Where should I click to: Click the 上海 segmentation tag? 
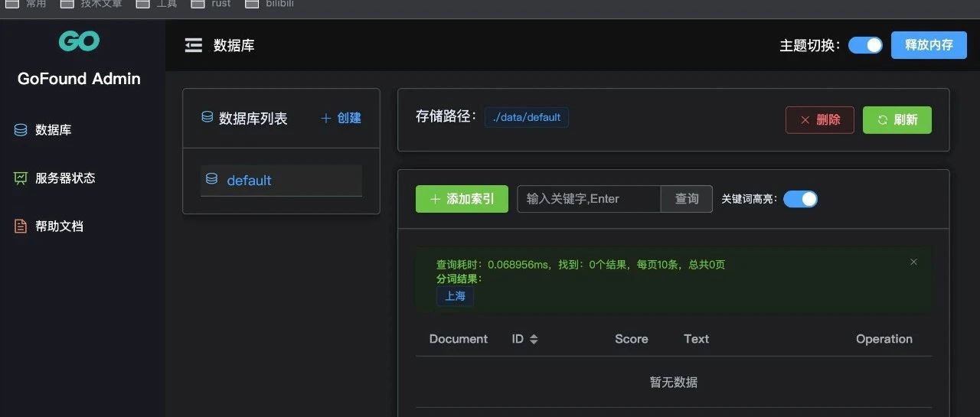point(455,296)
